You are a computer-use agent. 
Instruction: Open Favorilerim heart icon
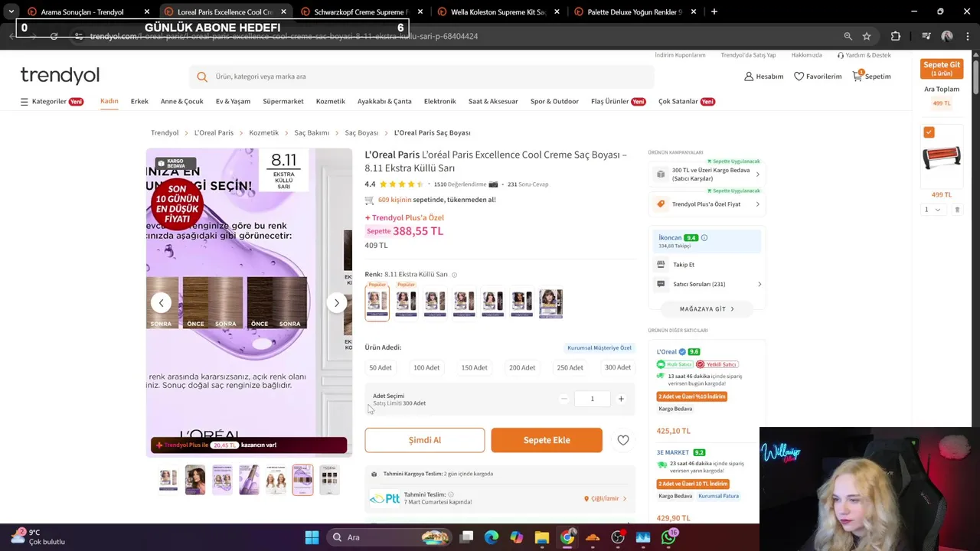(x=799, y=77)
